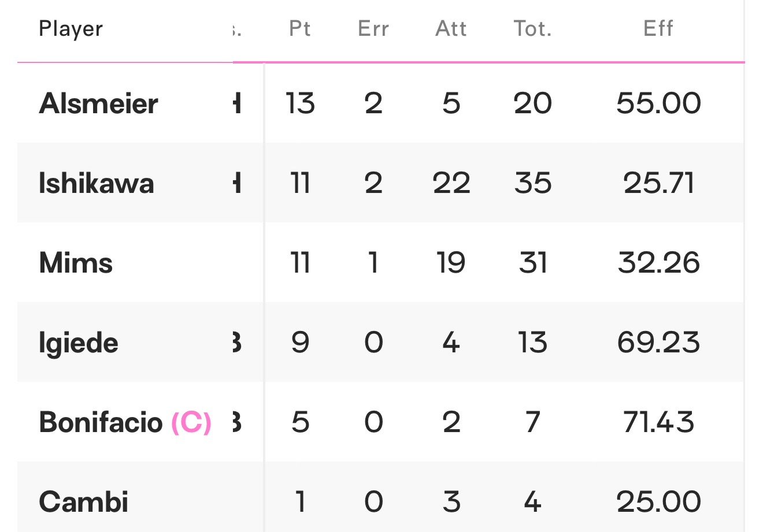Sort by the Eff column header
Viewport: 763px width, 532px height.
coord(658,29)
